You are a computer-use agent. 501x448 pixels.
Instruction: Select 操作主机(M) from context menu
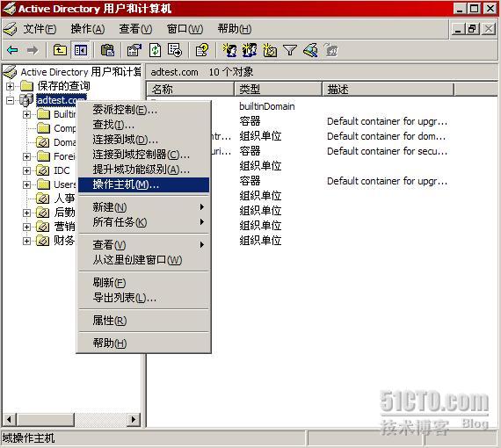click(x=144, y=184)
